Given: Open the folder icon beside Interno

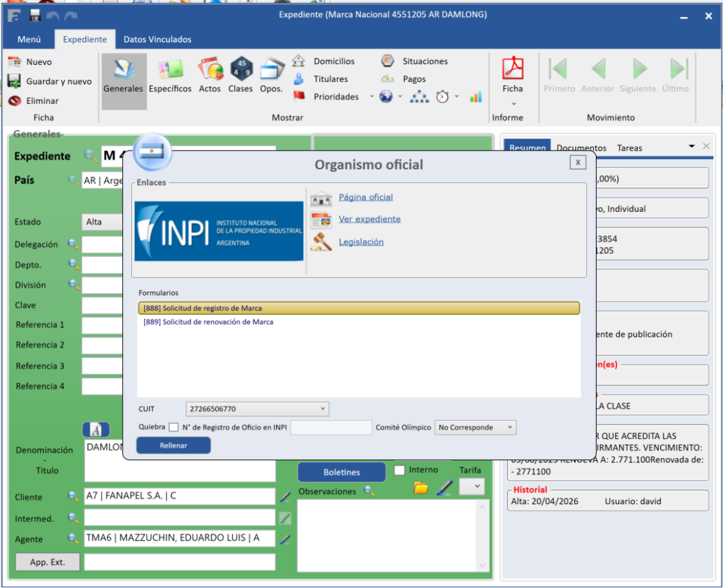Looking at the screenshot, I should tap(421, 487).
